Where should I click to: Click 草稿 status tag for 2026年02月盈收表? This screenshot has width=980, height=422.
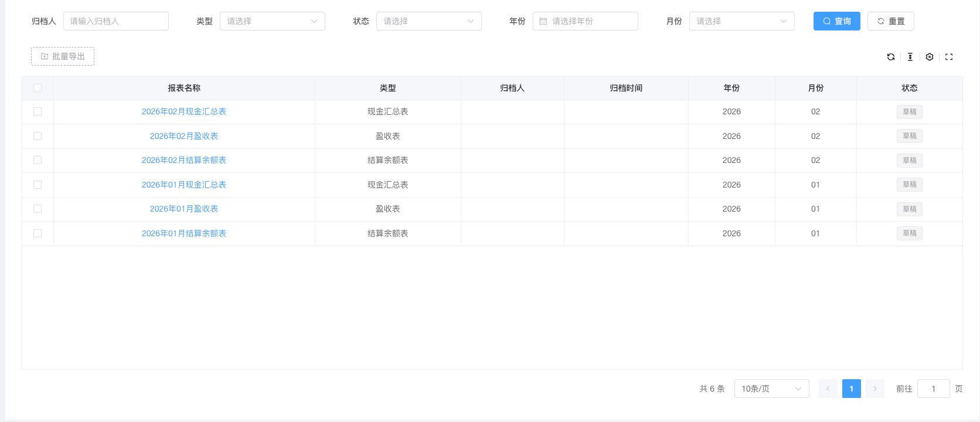click(x=910, y=136)
